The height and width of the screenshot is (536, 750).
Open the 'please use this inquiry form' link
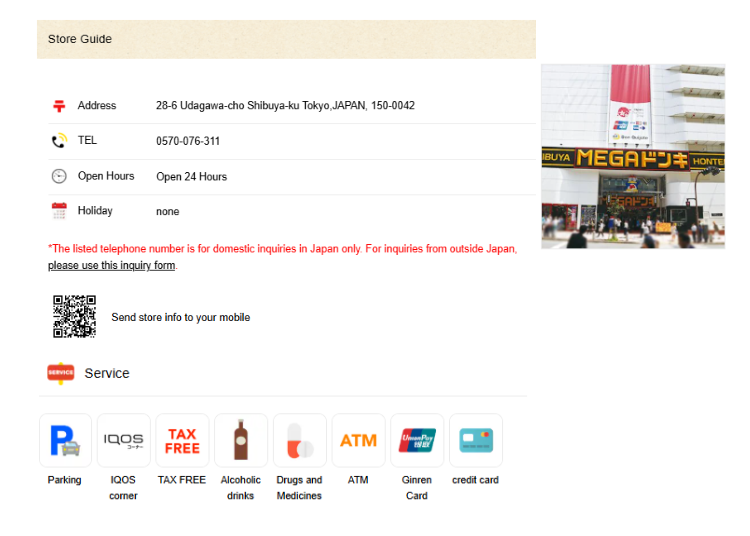[x=111, y=266]
